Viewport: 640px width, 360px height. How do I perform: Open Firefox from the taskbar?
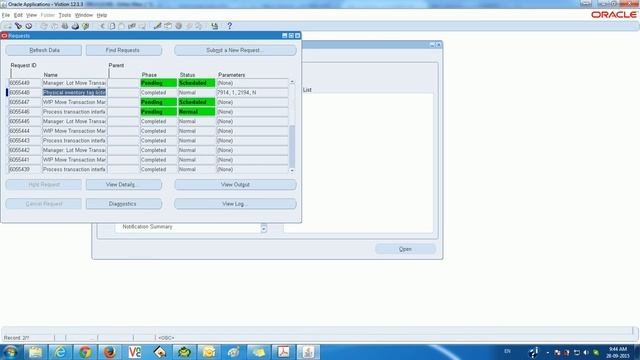pos(109,352)
